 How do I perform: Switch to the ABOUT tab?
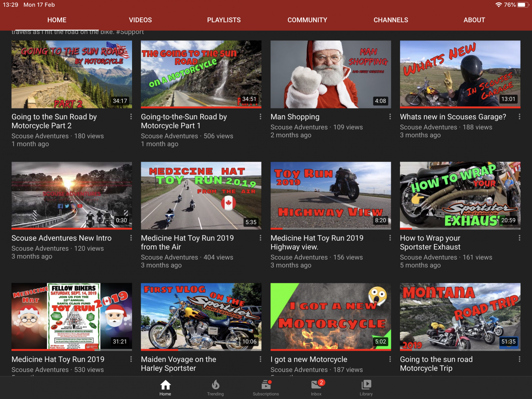pyautogui.click(x=474, y=20)
